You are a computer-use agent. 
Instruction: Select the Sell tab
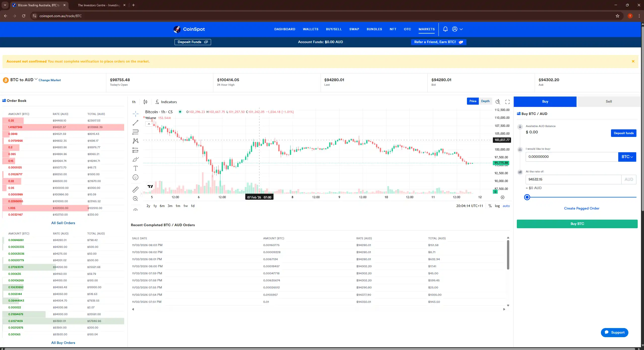pyautogui.click(x=609, y=102)
